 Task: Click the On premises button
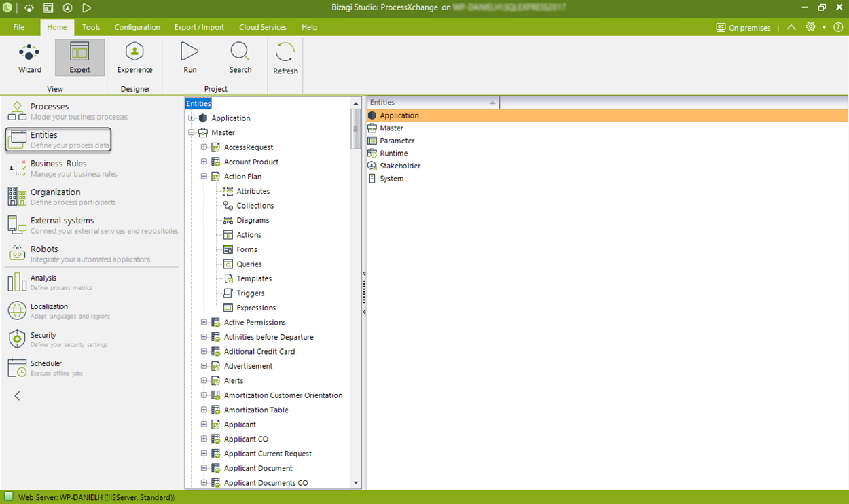click(743, 28)
